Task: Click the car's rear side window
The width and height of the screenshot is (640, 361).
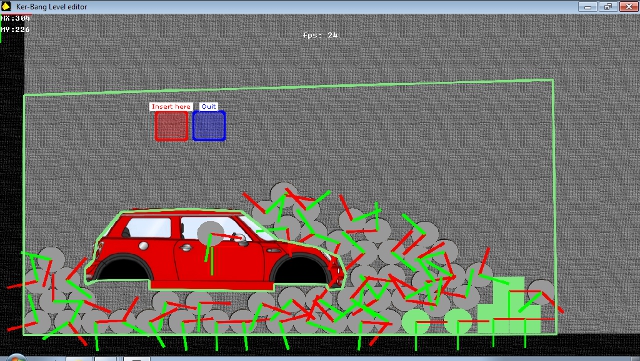Action: (x=149, y=227)
